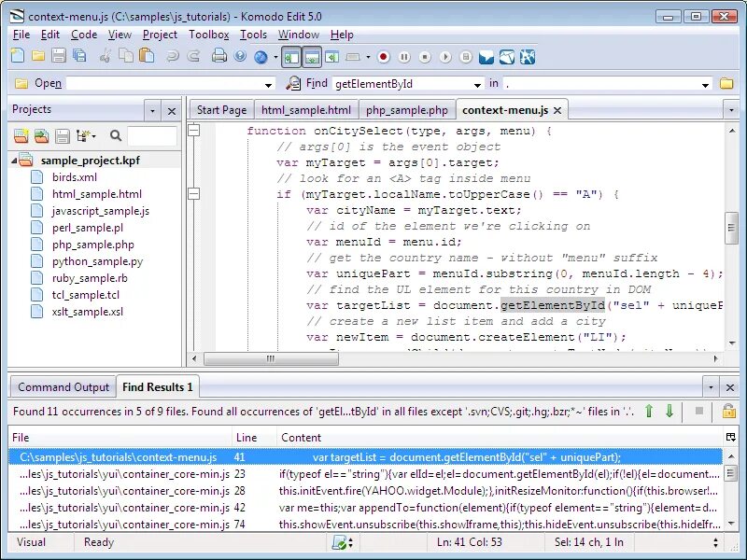Select the container_core-min.js line 42 result
The width and height of the screenshot is (747, 560).
pyautogui.click(x=365, y=508)
